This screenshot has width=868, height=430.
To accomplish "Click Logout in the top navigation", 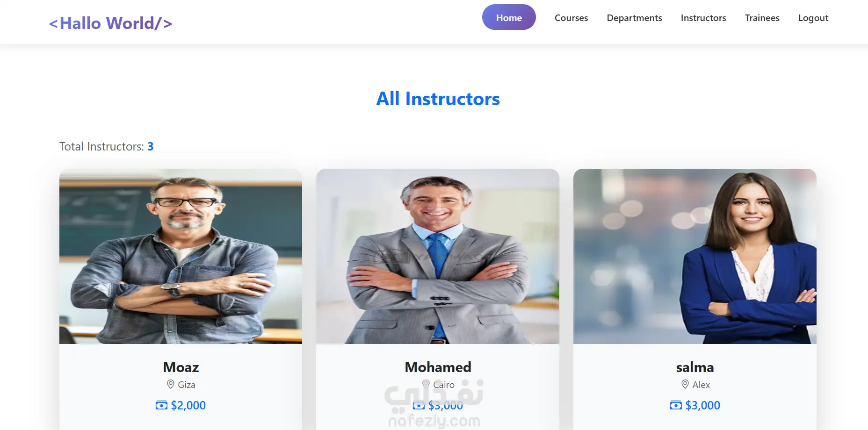I will [813, 18].
